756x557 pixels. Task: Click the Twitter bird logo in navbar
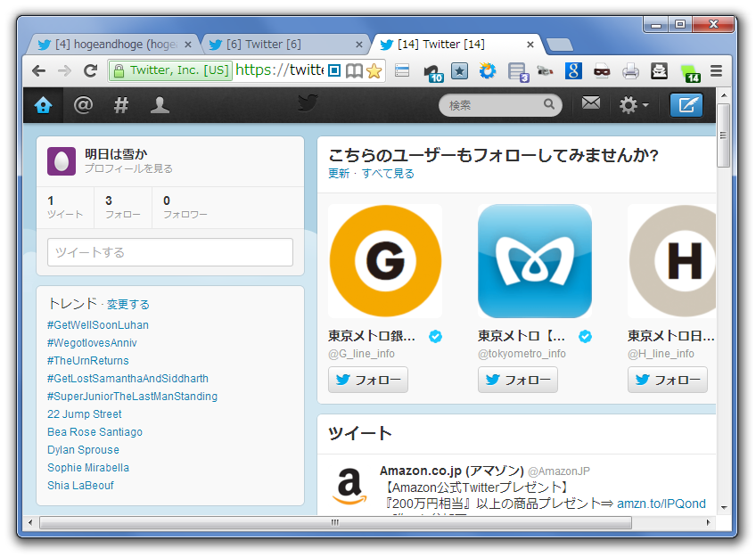[308, 102]
